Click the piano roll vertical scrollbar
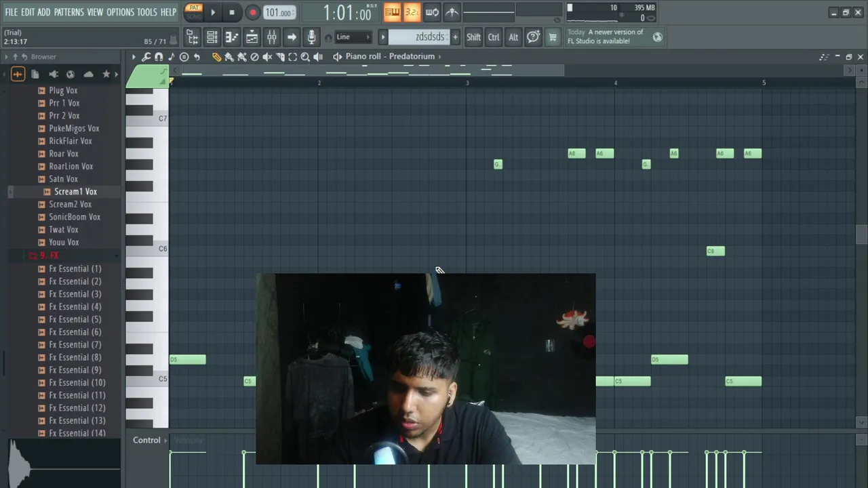Image resolution: width=868 pixels, height=488 pixels. 861,234
